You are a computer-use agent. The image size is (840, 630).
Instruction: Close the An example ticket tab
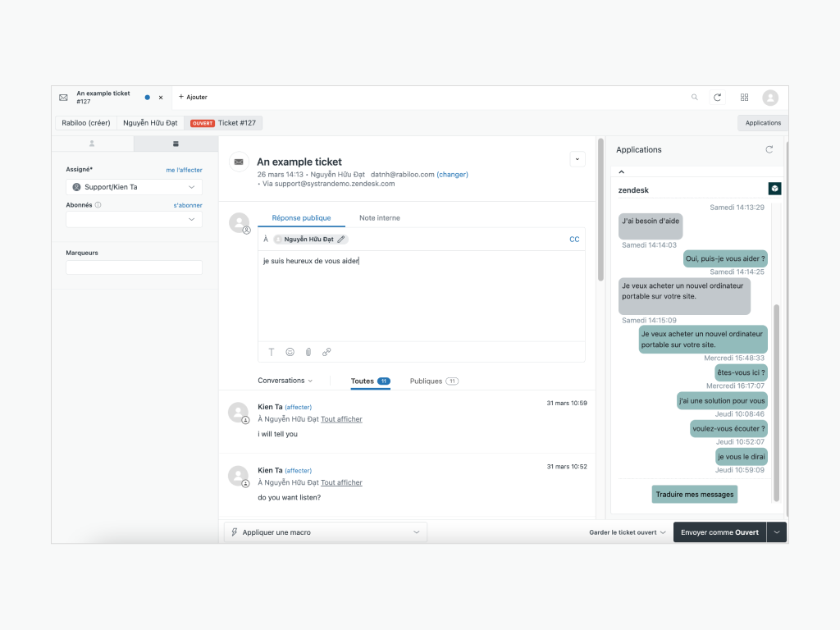click(x=161, y=98)
